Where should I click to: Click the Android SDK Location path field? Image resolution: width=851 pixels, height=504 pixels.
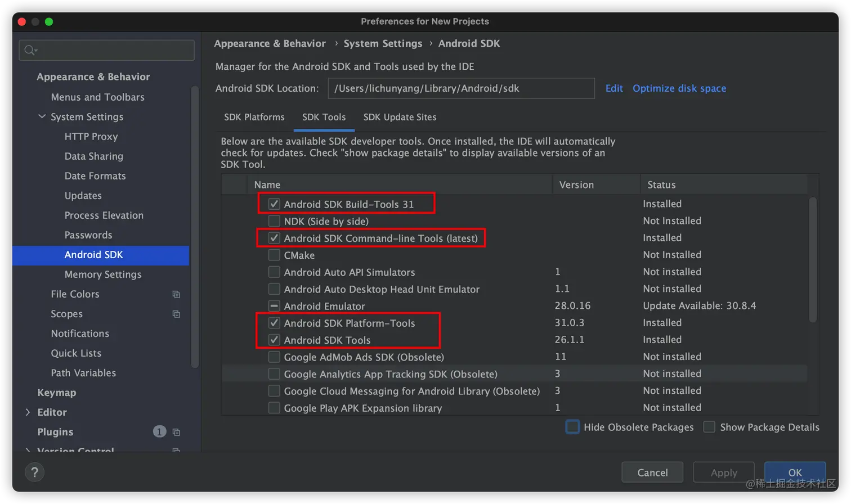pyautogui.click(x=462, y=88)
